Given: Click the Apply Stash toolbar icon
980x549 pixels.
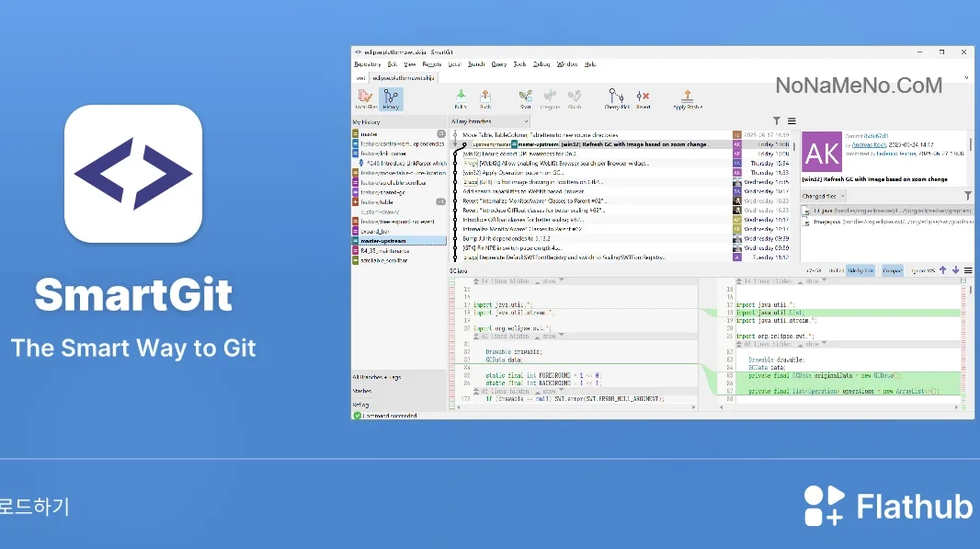Looking at the screenshot, I should [688, 98].
